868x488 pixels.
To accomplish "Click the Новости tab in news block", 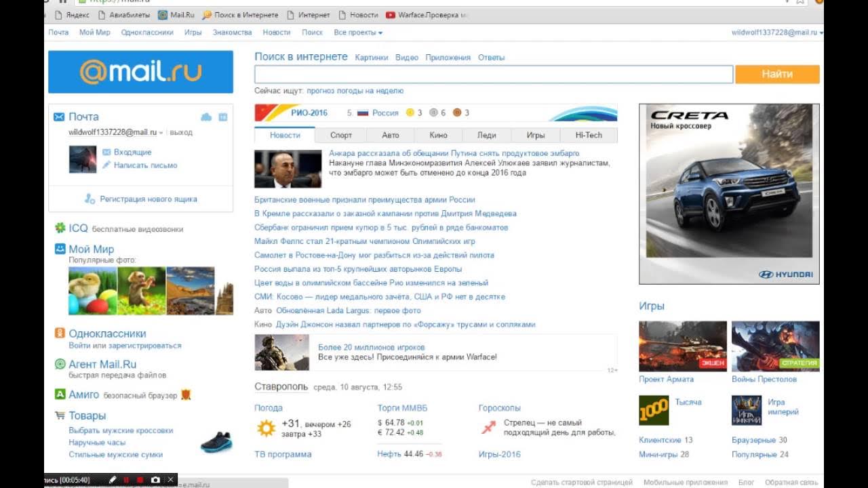I will [x=285, y=135].
